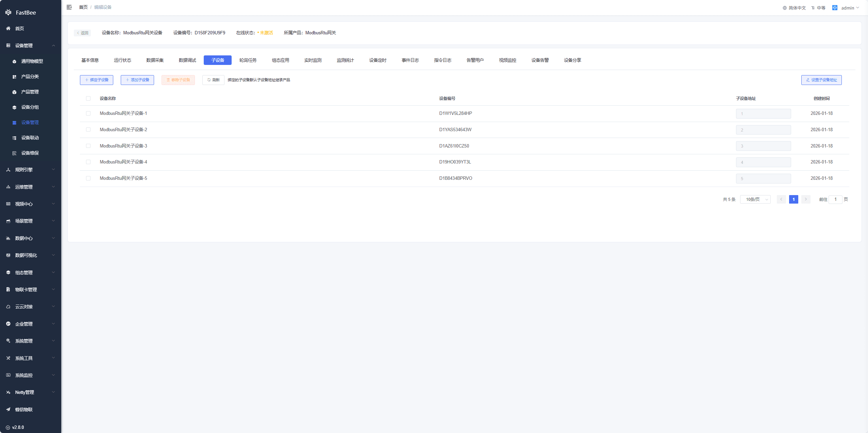This screenshot has height=433, width=868.
Task: Click the Netty管理 sidebar icon
Action: (x=8, y=392)
